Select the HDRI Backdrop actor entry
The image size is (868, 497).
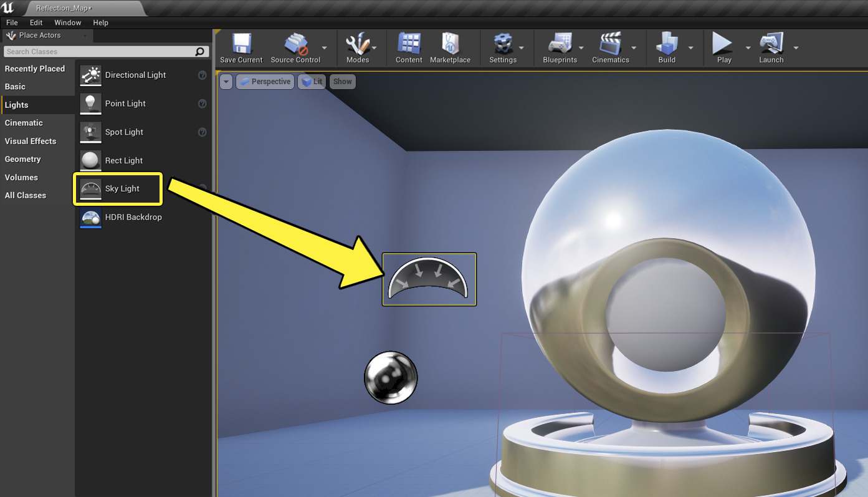(135, 217)
